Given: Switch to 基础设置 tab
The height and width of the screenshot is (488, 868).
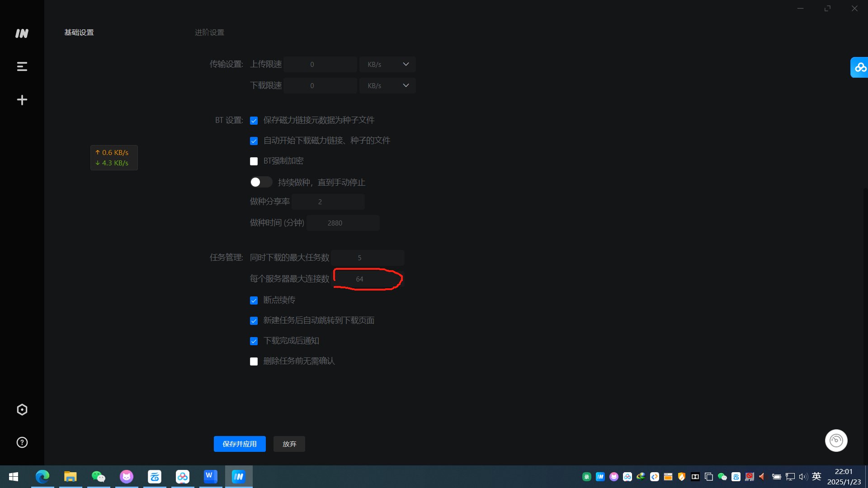Looking at the screenshot, I should (79, 32).
